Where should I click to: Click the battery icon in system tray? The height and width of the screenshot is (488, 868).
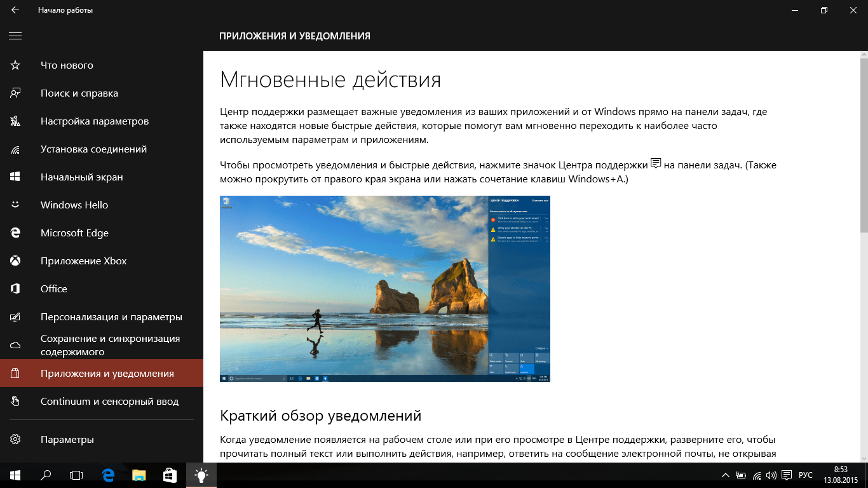741,475
